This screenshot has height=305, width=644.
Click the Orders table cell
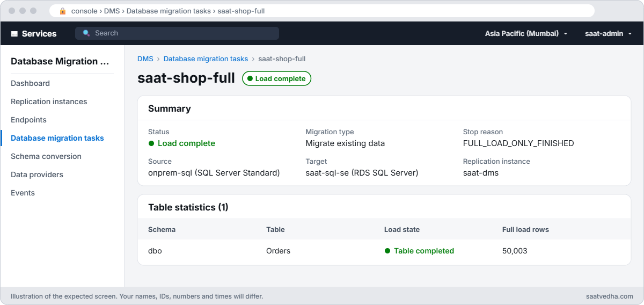(279, 251)
